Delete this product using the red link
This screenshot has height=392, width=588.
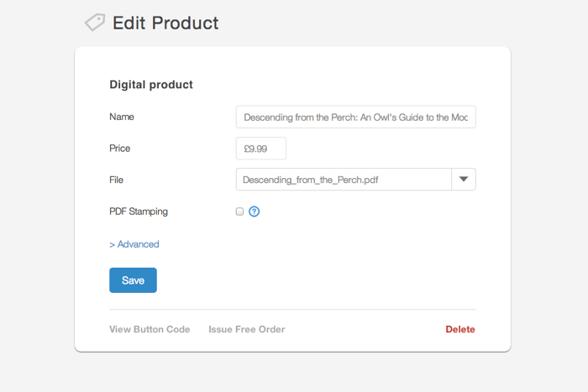460,330
